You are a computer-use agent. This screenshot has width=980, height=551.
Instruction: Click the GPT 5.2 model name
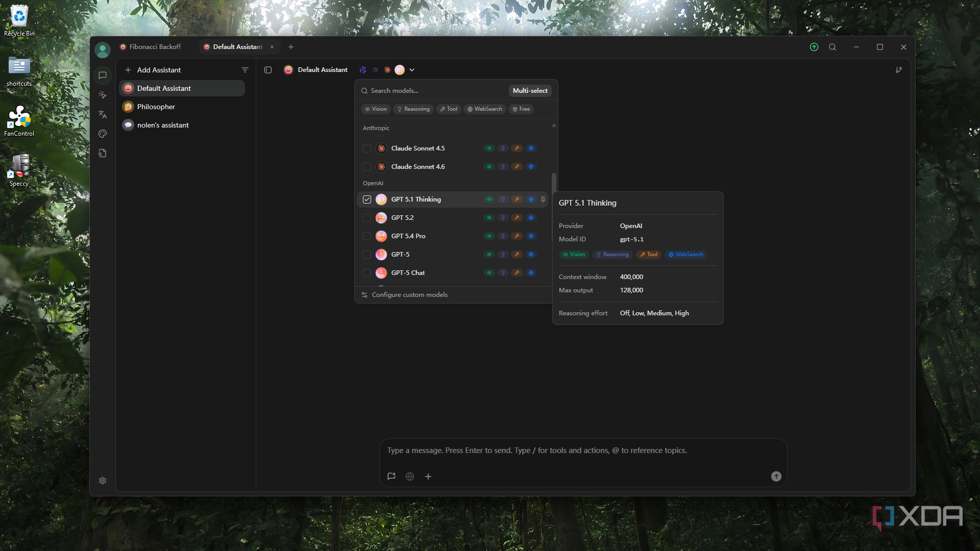[x=402, y=218]
